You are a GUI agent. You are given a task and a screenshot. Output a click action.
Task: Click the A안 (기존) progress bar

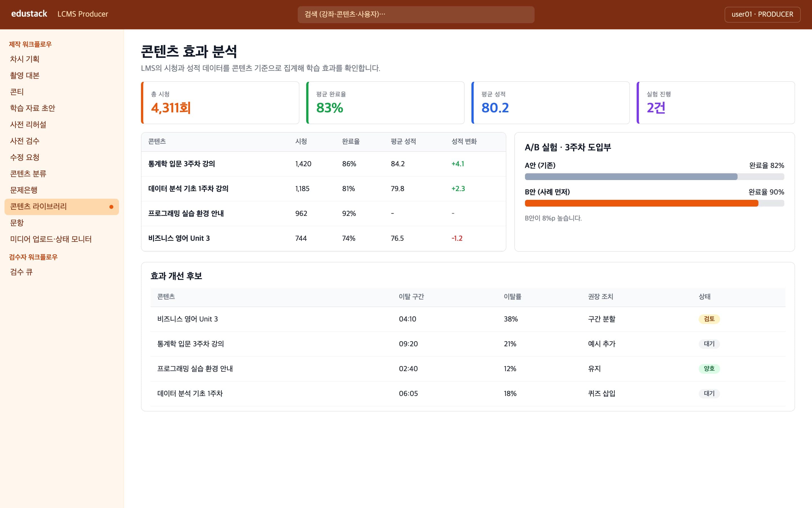pos(654,177)
